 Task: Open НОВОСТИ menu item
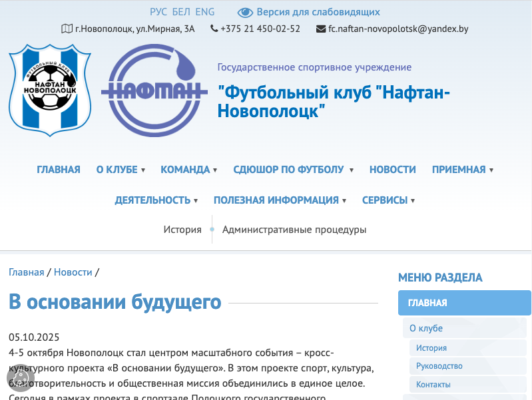[x=393, y=169]
